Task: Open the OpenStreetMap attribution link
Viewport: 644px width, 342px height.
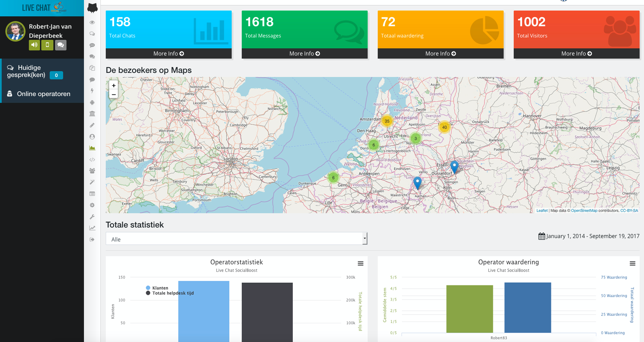Action: tap(584, 211)
